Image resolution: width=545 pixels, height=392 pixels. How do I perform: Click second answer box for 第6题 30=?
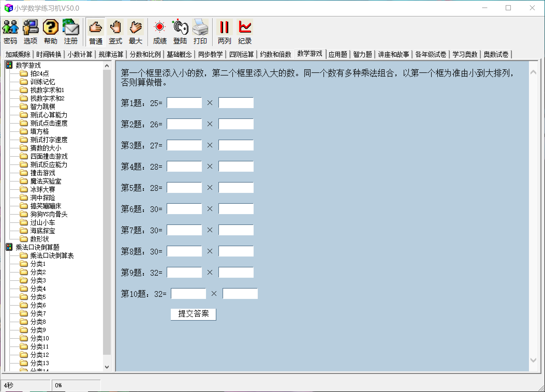point(236,209)
